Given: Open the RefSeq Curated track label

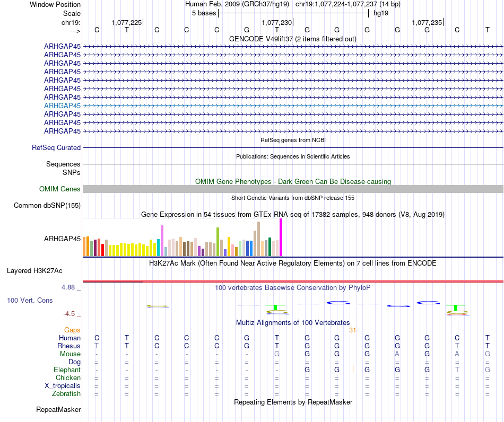Looking at the screenshot, I should point(56,148).
